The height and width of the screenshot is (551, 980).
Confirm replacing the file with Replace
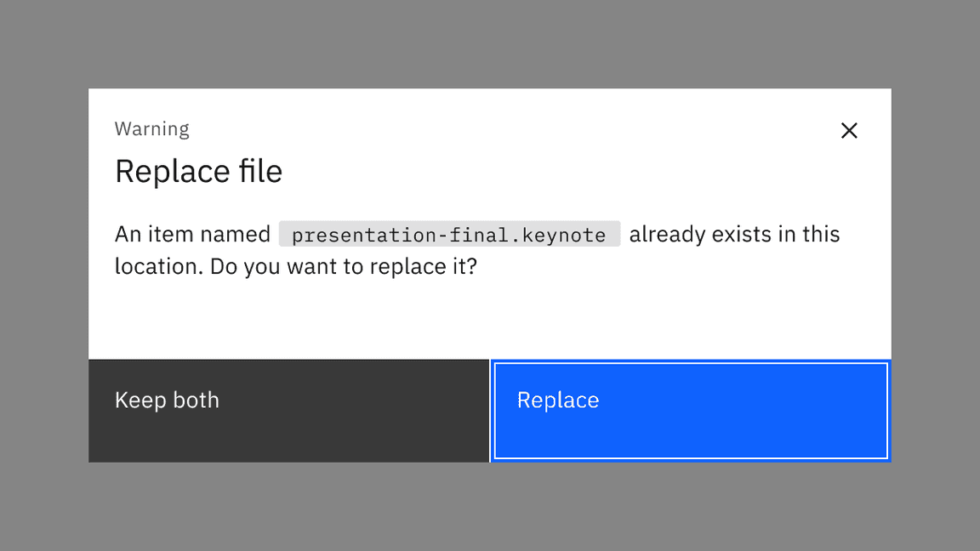pos(690,410)
